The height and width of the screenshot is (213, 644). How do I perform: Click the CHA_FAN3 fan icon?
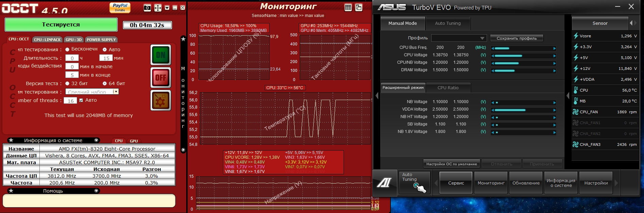coord(576,144)
